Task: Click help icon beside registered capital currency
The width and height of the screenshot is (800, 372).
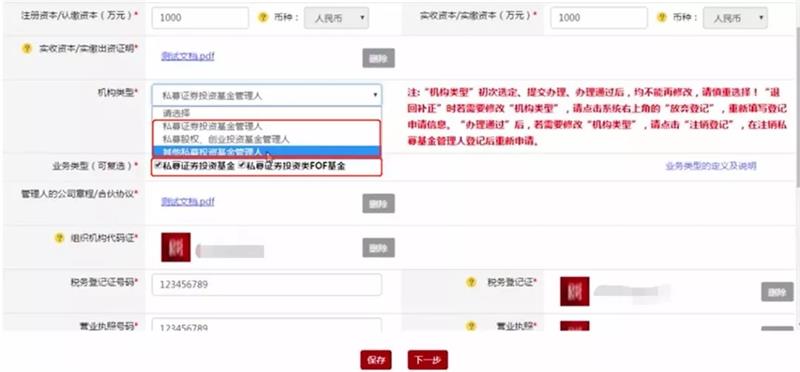Action: point(263,17)
